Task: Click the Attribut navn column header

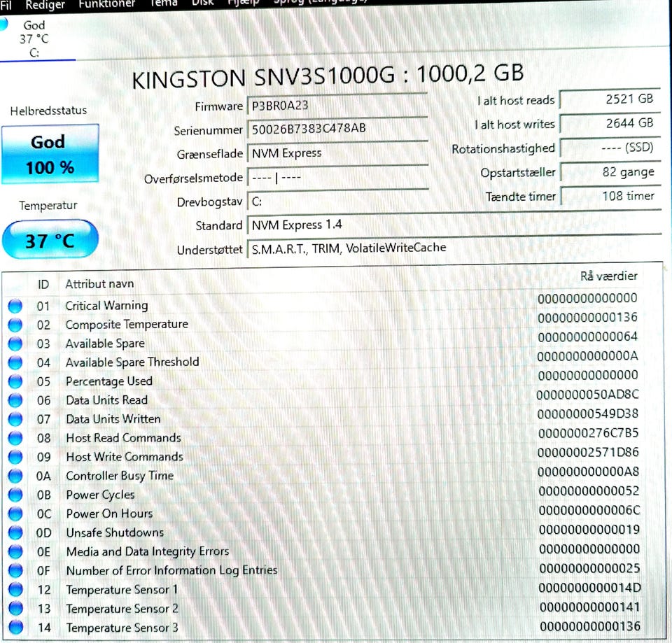Action: tap(99, 283)
